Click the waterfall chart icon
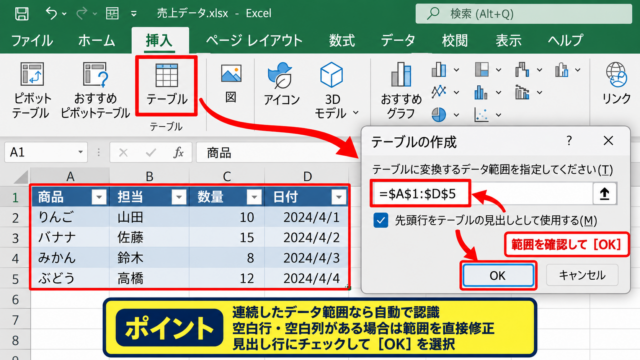Screen dimensions: 640x360 click(522, 70)
